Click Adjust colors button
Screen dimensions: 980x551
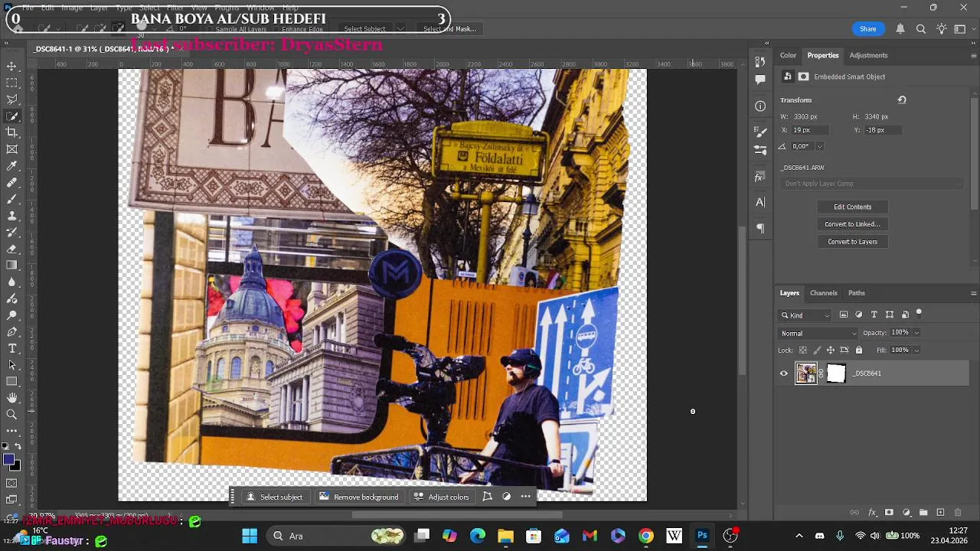441,497
